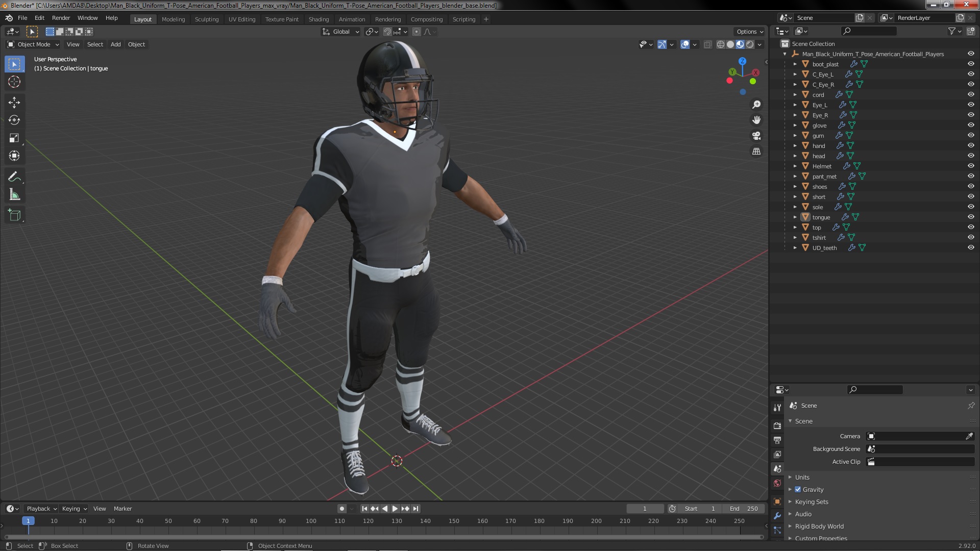Toggle visibility of Helmet object
The height and width of the screenshot is (551, 980).
point(971,165)
